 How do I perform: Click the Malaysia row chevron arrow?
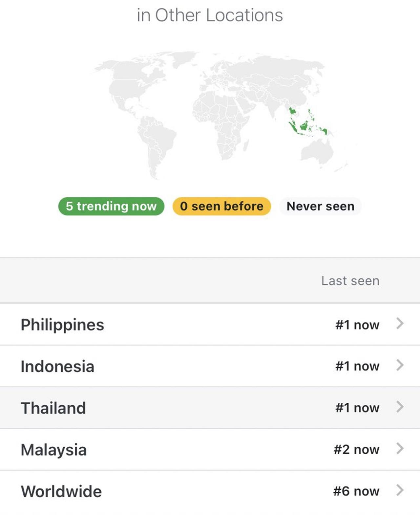(400, 449)
